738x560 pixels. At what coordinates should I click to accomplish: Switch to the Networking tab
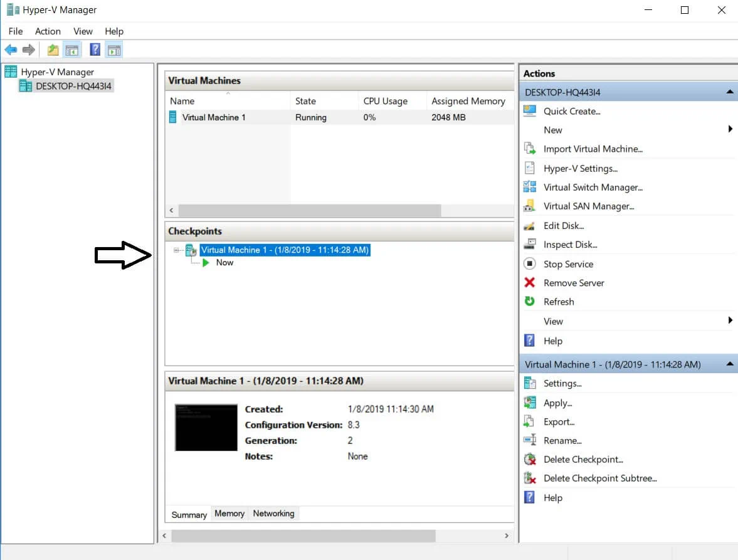click(x=273, y=514)
